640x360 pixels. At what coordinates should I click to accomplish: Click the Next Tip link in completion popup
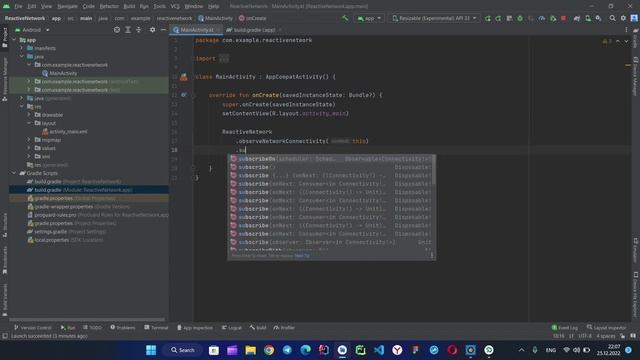tap(302, 256)
